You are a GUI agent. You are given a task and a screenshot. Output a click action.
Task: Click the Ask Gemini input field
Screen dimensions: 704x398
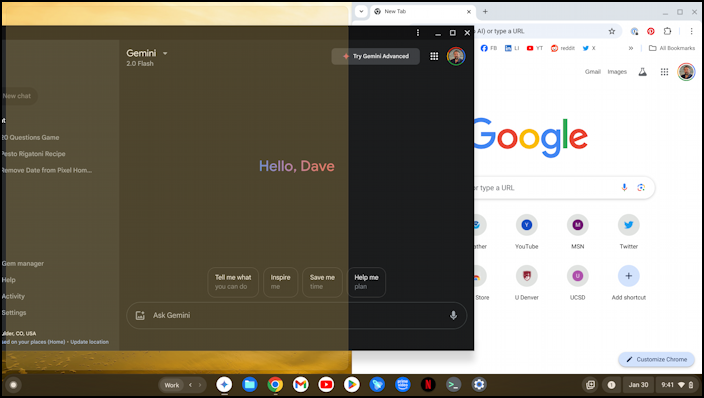point(296,315)
